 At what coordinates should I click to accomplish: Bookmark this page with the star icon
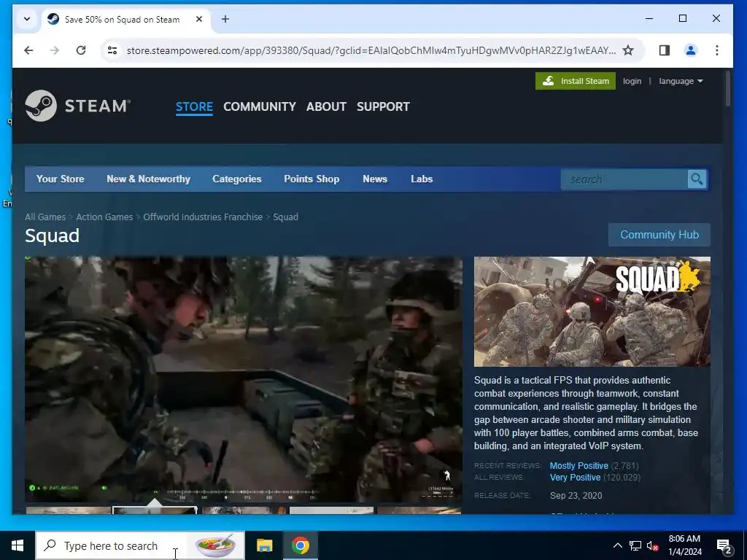tap(628, 50)
